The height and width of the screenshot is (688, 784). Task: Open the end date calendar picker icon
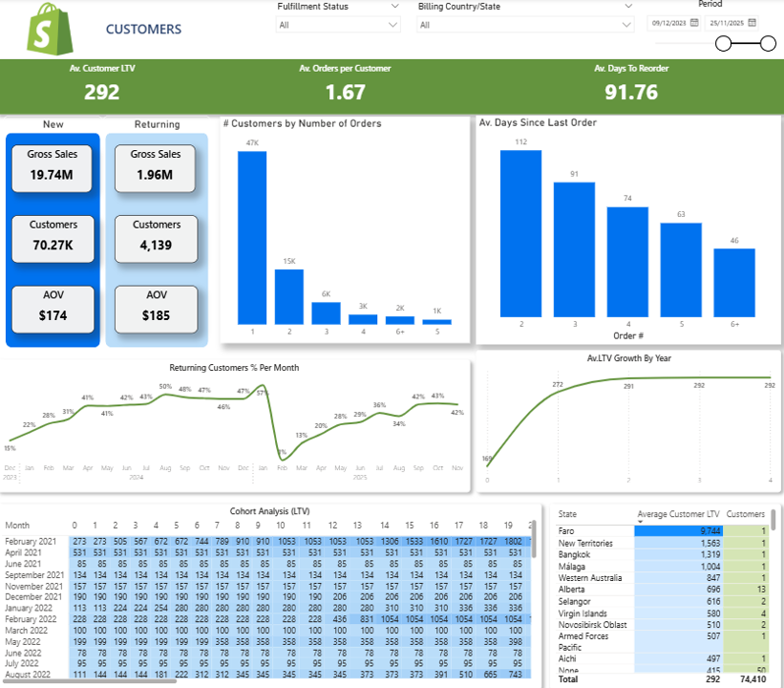point(752,23)
